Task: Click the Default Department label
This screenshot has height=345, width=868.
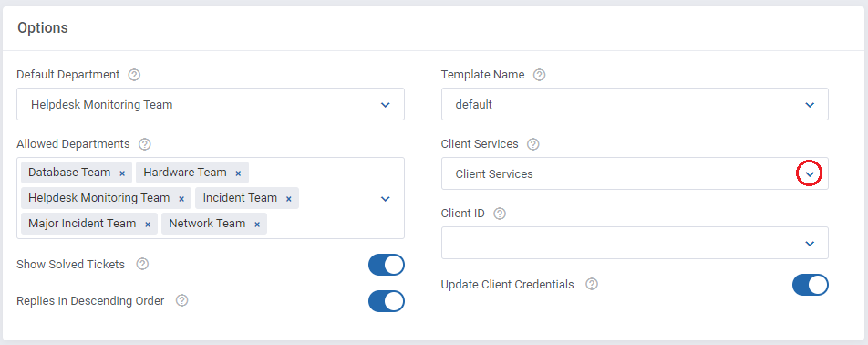Action: click(68, 74)
